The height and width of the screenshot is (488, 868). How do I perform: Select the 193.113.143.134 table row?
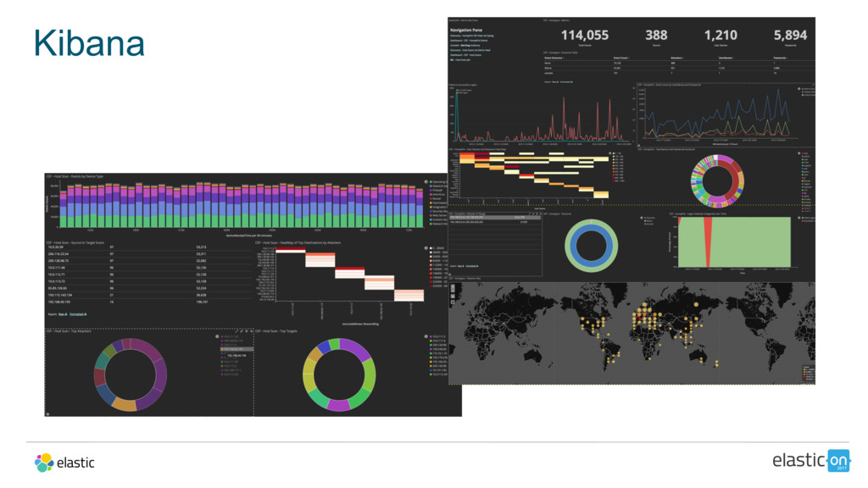point(148,295)
